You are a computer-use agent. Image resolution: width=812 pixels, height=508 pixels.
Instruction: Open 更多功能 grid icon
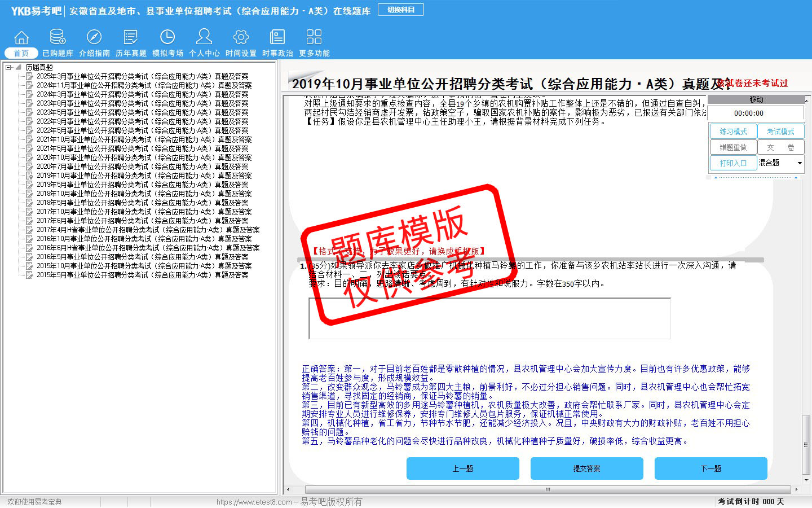click(x=314, y=38)
